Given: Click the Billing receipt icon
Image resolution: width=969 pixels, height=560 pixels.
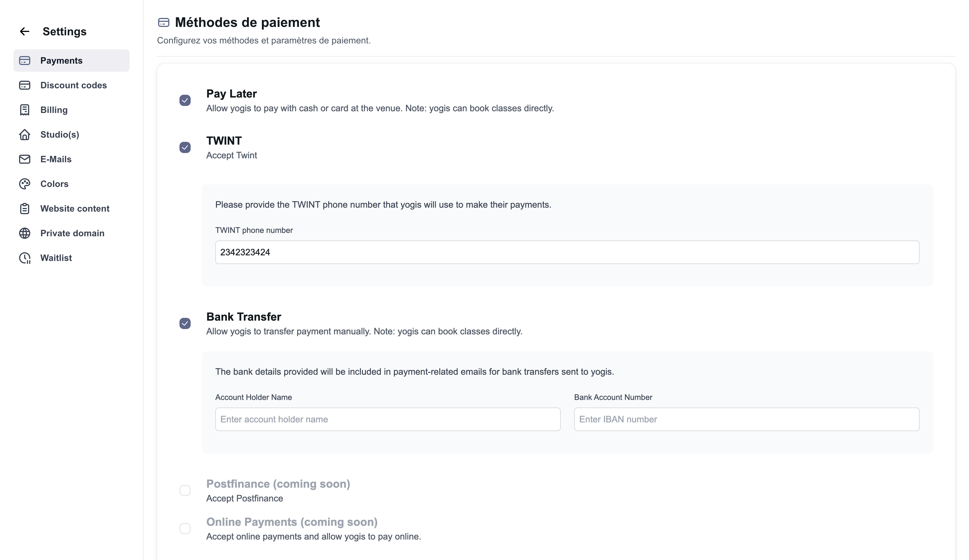Looking at the screenshot, I should (x=25, y=110).
